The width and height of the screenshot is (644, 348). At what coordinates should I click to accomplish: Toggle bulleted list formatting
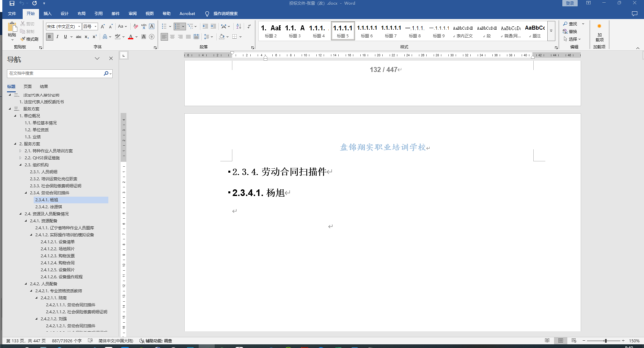click(164, 26)
